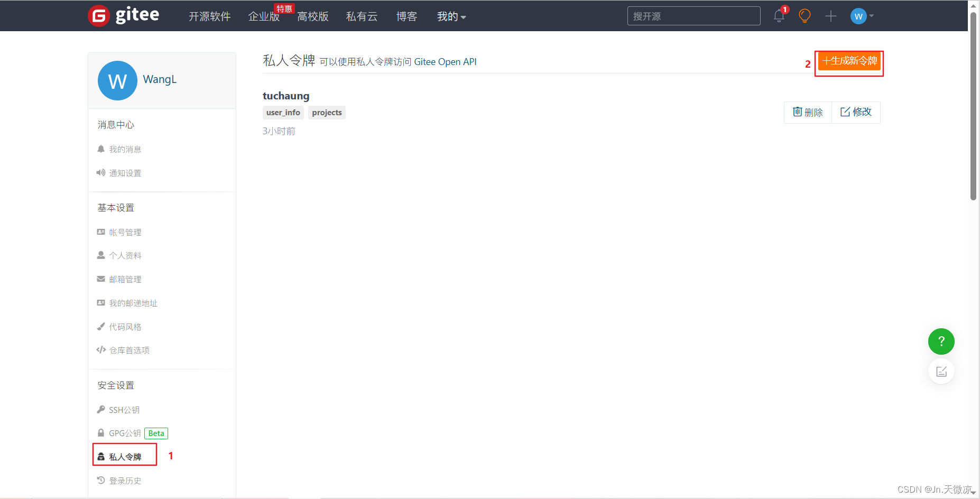Open the floating question-mark help button
The height and width of the screenshot is (499, 980).
tap(941, 341)
